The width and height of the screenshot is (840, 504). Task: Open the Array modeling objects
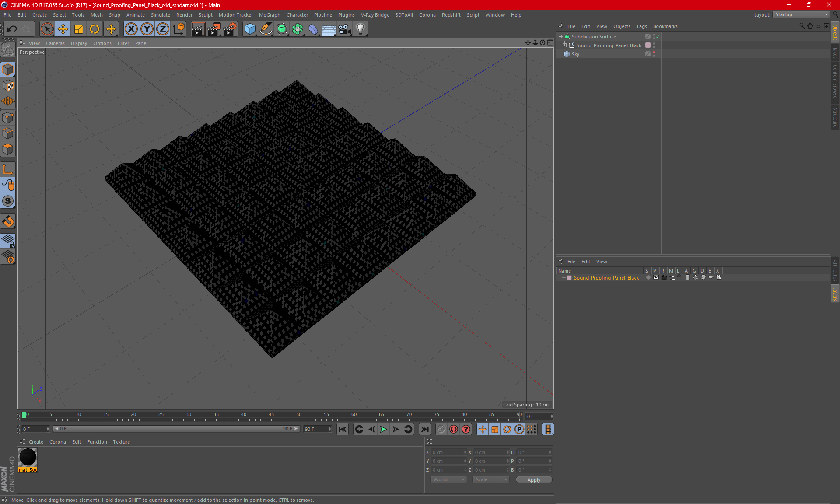point(297,29)
